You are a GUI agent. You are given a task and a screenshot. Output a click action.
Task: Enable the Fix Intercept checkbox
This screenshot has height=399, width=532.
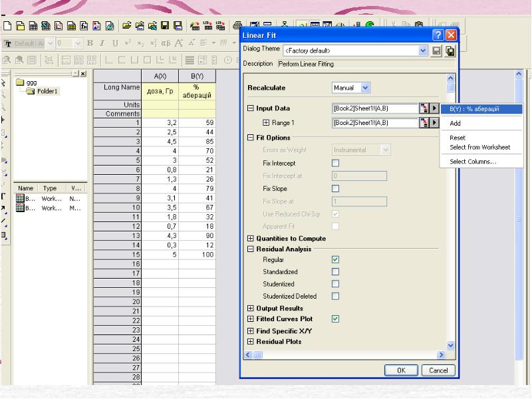coord(335,163)
